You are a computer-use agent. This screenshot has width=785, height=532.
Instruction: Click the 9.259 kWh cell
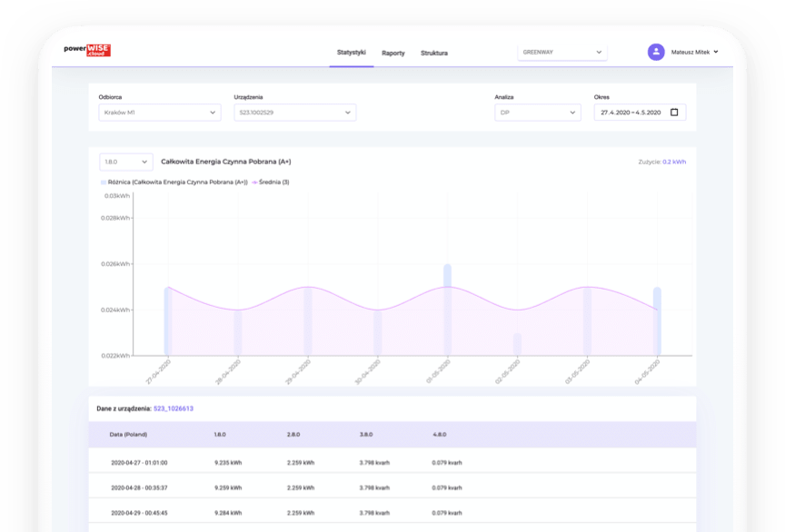[x=228, y=488]
